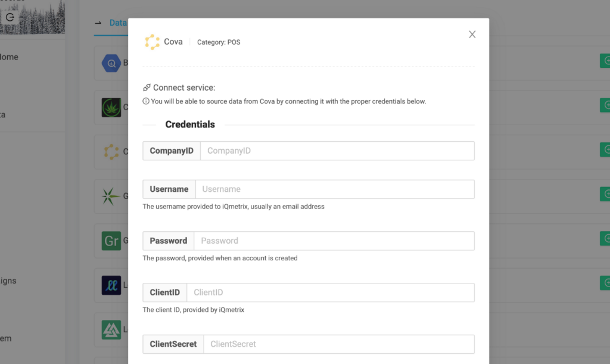This screenshot has width=610, height=364.
Task: Click the link icon beside Connect service
Action: [147, 88]
